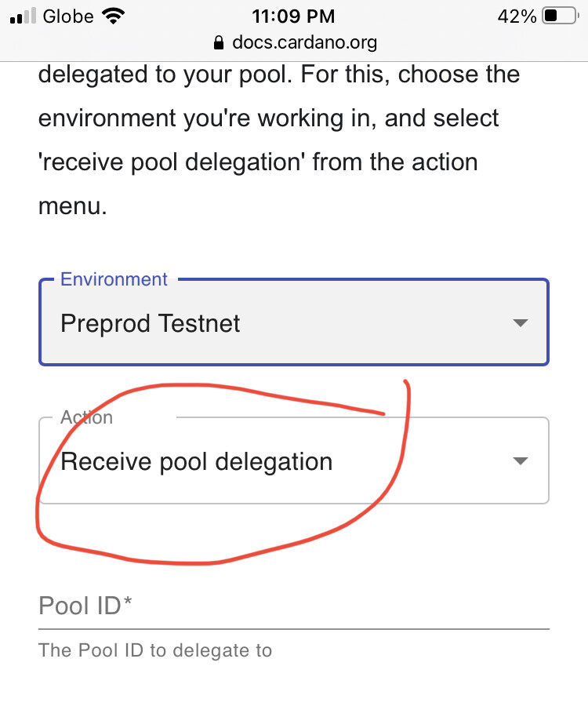Screen dimensions: 588x706
Task: Tap the Wi-Fi status icon
Action: coord(114,16)
